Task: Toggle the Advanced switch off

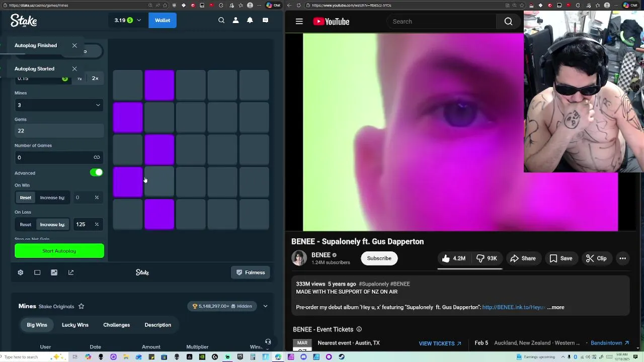Action: [x=96, y=172]
